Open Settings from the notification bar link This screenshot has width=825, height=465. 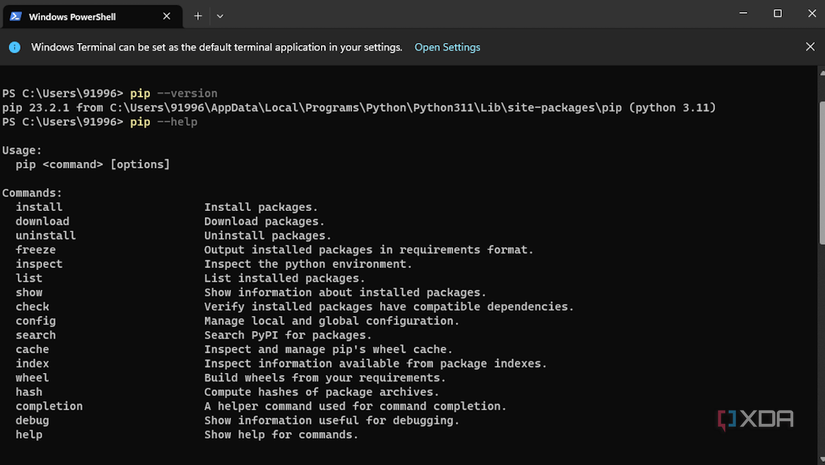(x=447, y=47)
